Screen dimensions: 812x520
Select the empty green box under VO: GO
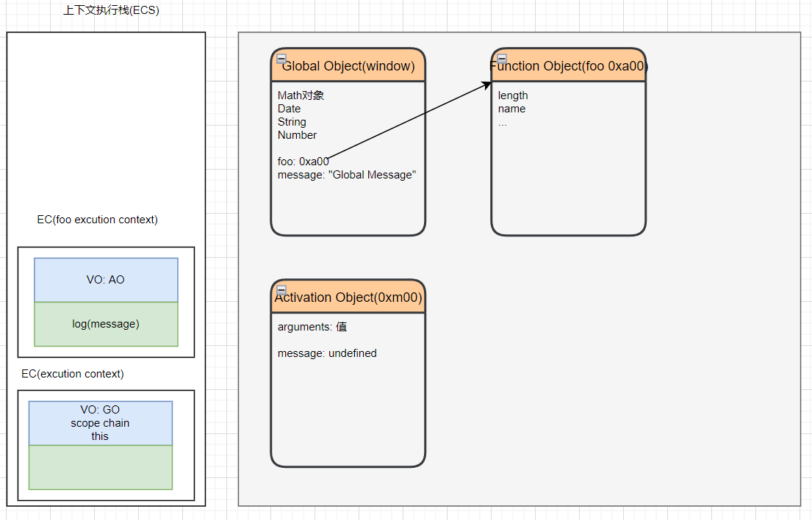click(x=100, y=467)
